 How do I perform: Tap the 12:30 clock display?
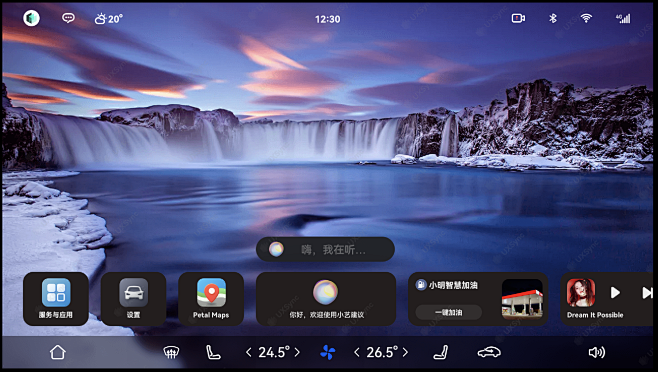pyautogui.click(x=328, y=19)
